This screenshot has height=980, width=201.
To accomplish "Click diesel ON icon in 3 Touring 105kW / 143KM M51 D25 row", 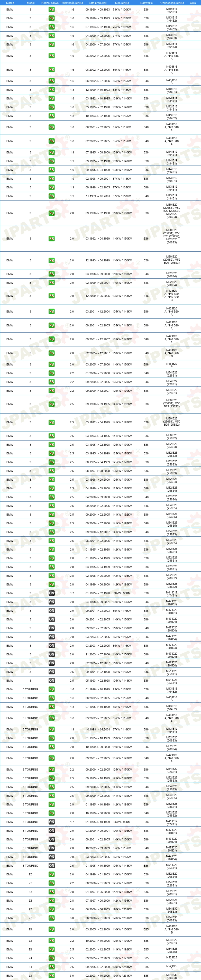I will pos(51,866).
